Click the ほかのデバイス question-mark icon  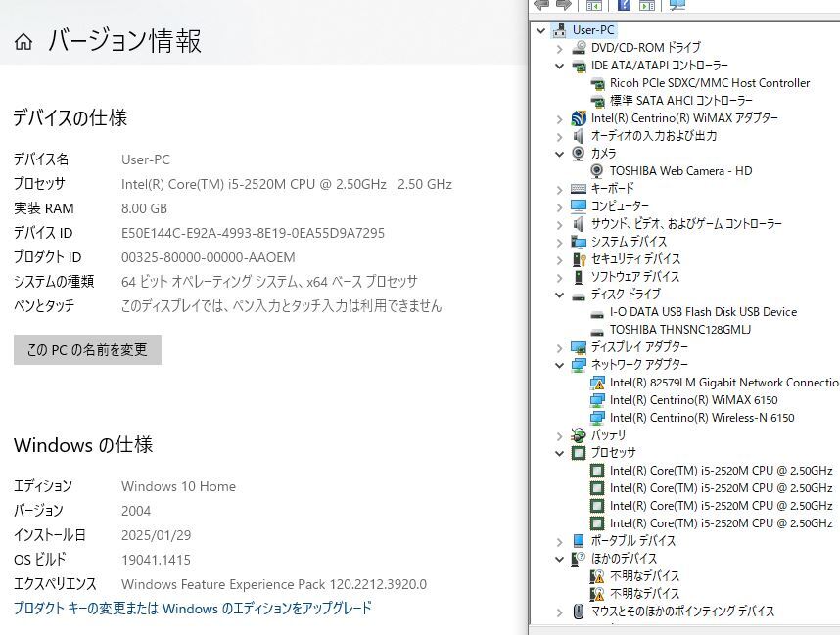(x=579, y=559)
